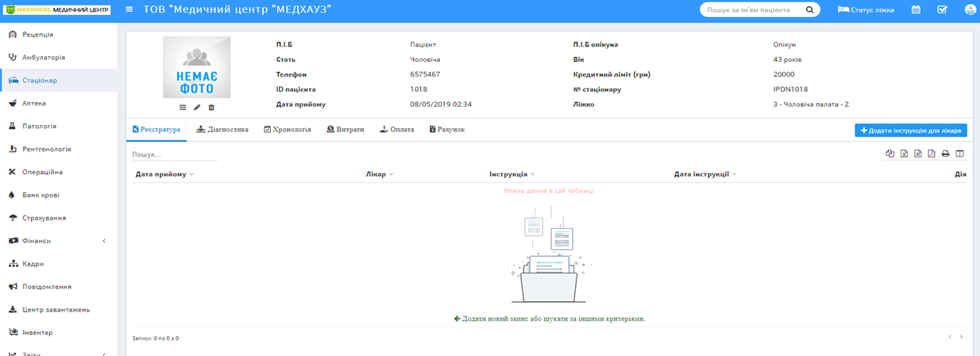Click the list icon under patient photo

click(182, 108)
